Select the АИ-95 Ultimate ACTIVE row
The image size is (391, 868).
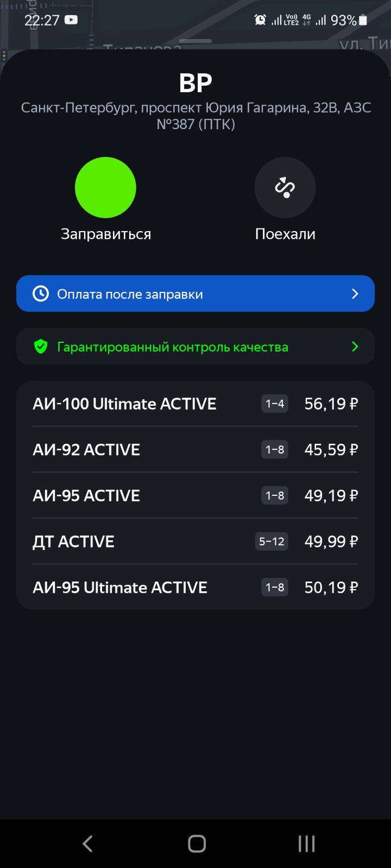[195, 587]
